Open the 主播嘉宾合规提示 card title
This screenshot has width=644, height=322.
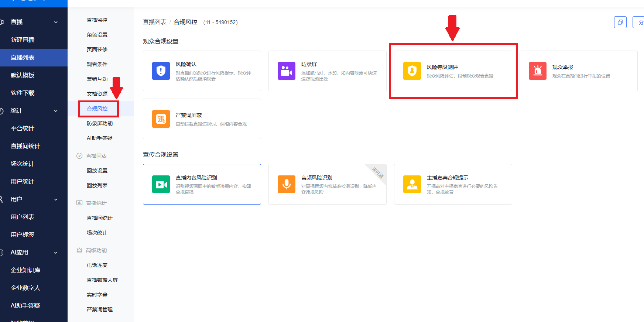pos(448,178)
